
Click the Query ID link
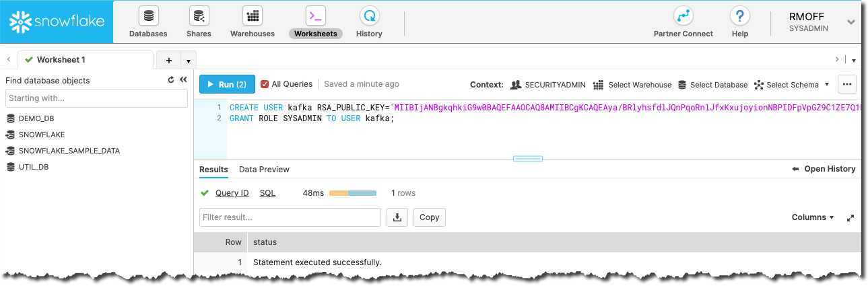click(x=232, y=193)
